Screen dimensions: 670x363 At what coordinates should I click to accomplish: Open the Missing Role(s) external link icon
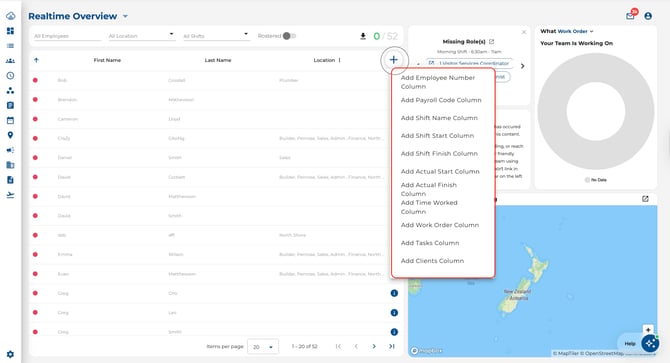coord(491,41)
